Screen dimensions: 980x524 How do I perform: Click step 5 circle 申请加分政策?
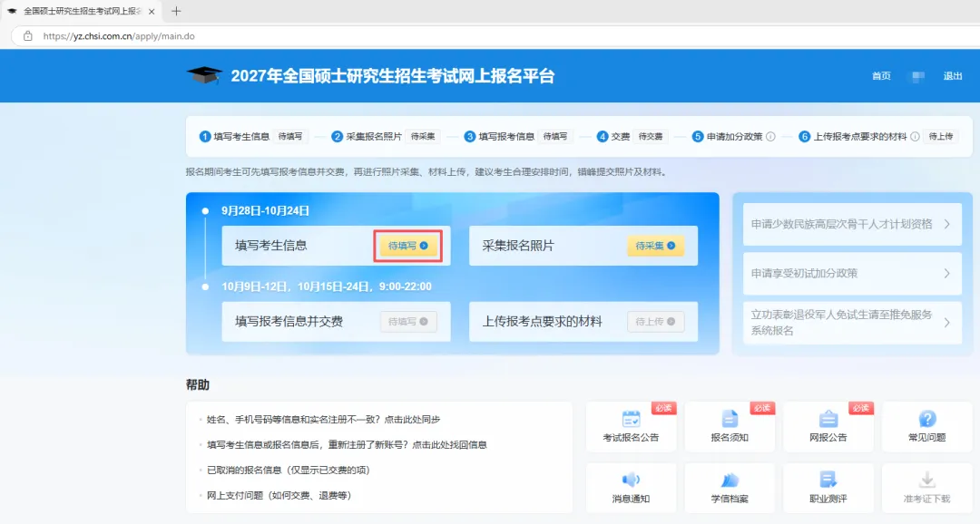[698, 136]
